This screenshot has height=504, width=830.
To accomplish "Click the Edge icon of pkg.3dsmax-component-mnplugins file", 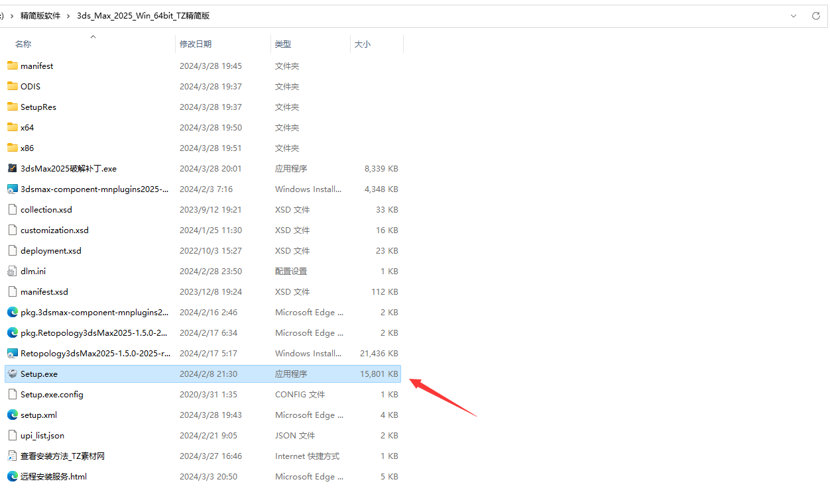I will [12, 312].
